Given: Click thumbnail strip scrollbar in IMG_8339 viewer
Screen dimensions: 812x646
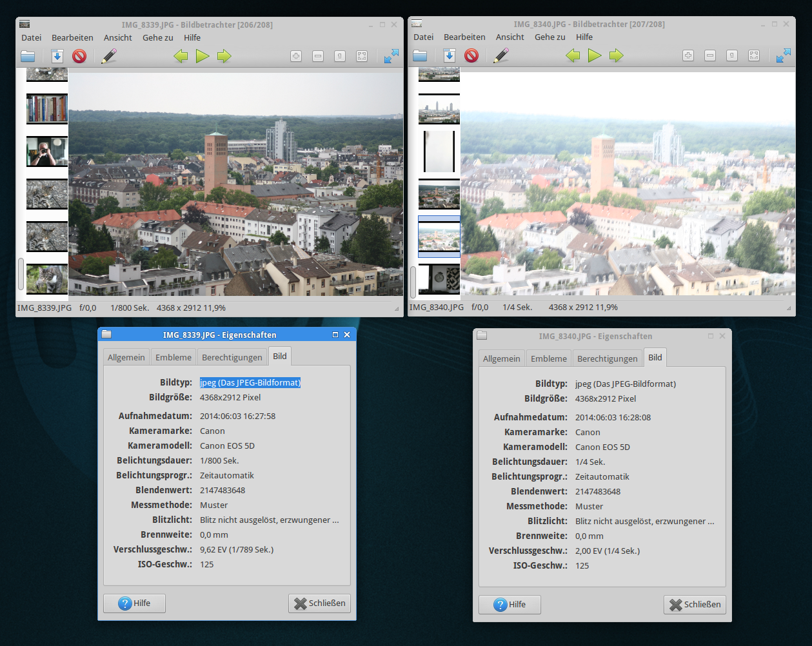Looking at the screenshot, I should 21,274.
